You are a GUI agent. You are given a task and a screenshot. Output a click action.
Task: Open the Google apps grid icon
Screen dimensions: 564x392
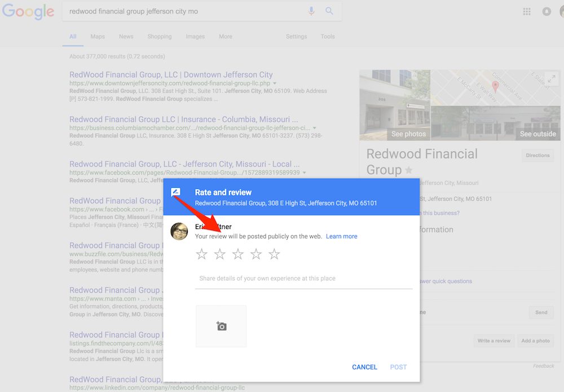[x=527, y=11]
